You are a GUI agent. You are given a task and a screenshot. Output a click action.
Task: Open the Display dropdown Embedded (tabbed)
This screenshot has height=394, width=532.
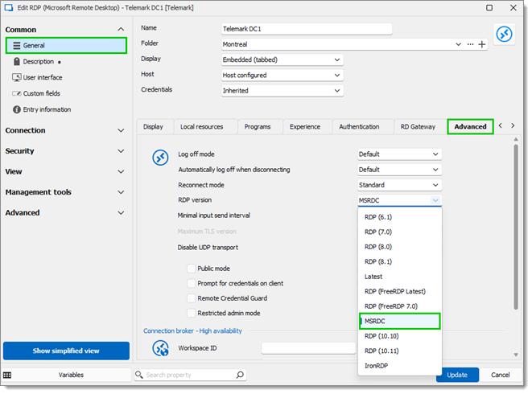tap(282, 60)
